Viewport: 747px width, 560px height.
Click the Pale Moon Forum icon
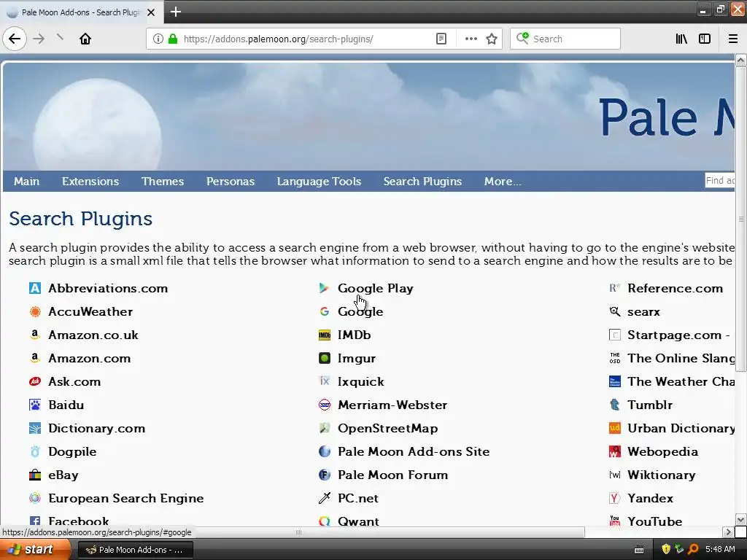tap(325, 475)
